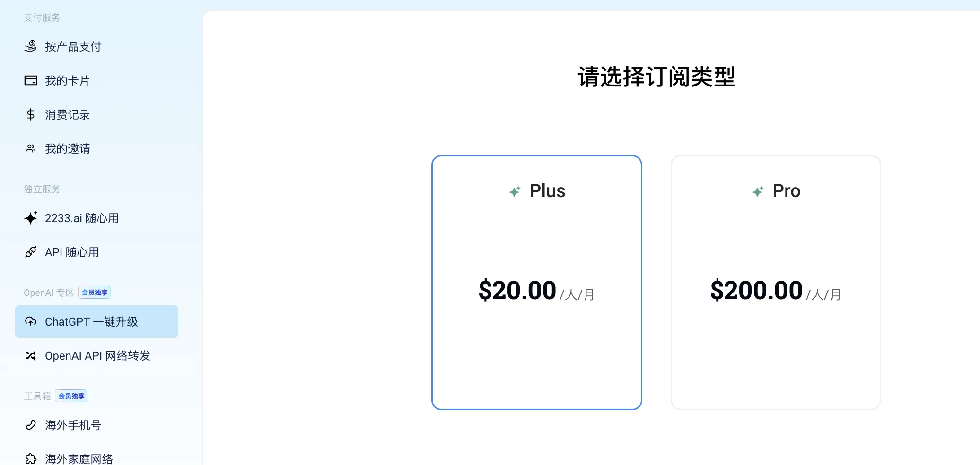This screenshot has width=980, height=465.
Task: Select the 2233.ai 随心用 sparkle icon
Action: [x=30, y=218]
